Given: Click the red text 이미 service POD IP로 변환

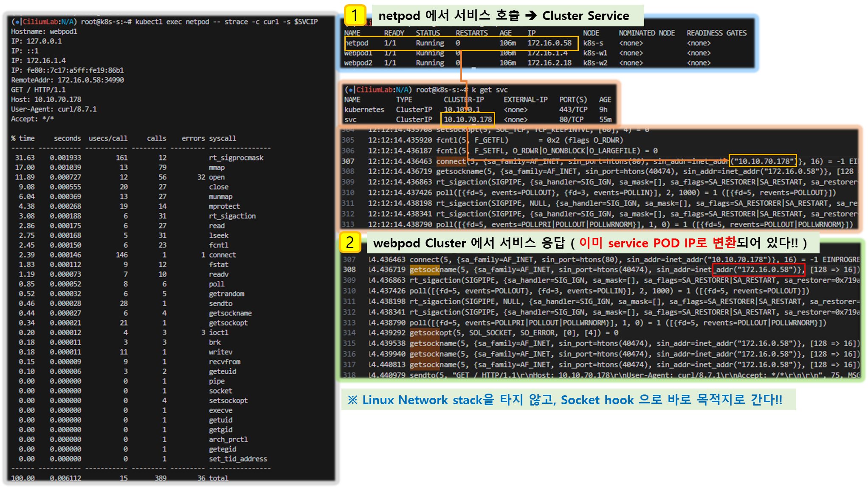Looking at the screenshot, I should click(657, 243).
